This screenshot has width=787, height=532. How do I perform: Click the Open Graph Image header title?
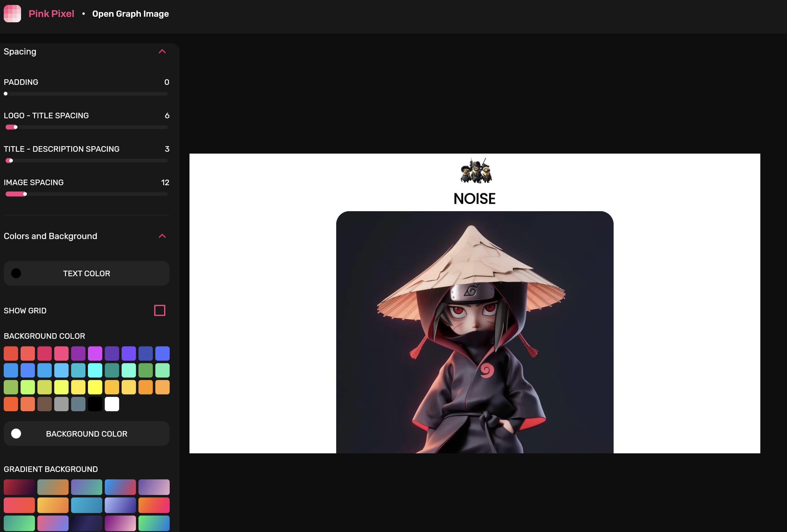[x=130, y=14]
